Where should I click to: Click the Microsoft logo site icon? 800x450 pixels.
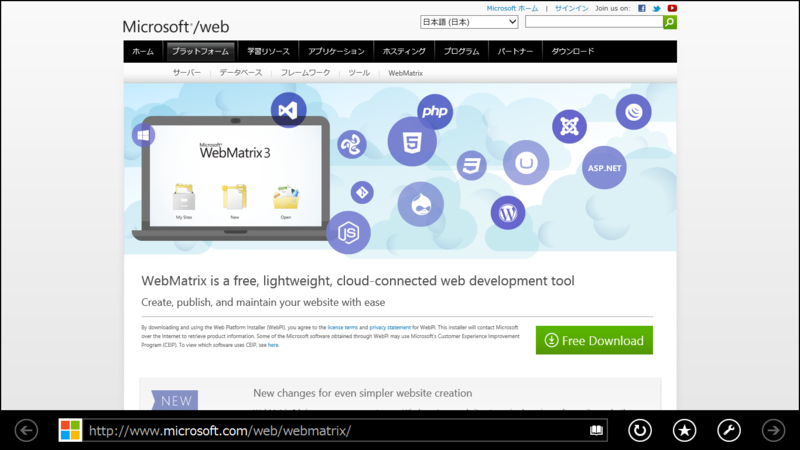coord(70,430)
